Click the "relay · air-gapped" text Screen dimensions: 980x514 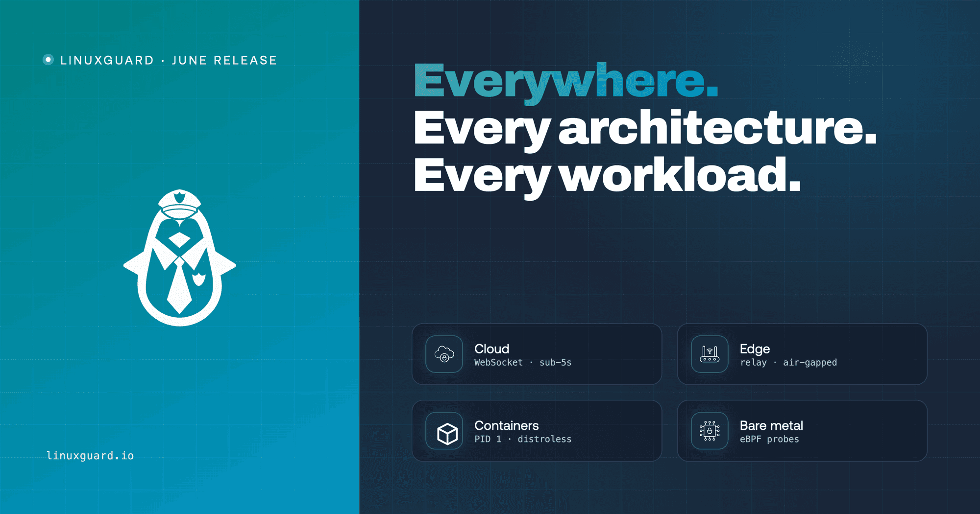pyautogui.click(x=788, y=363)
